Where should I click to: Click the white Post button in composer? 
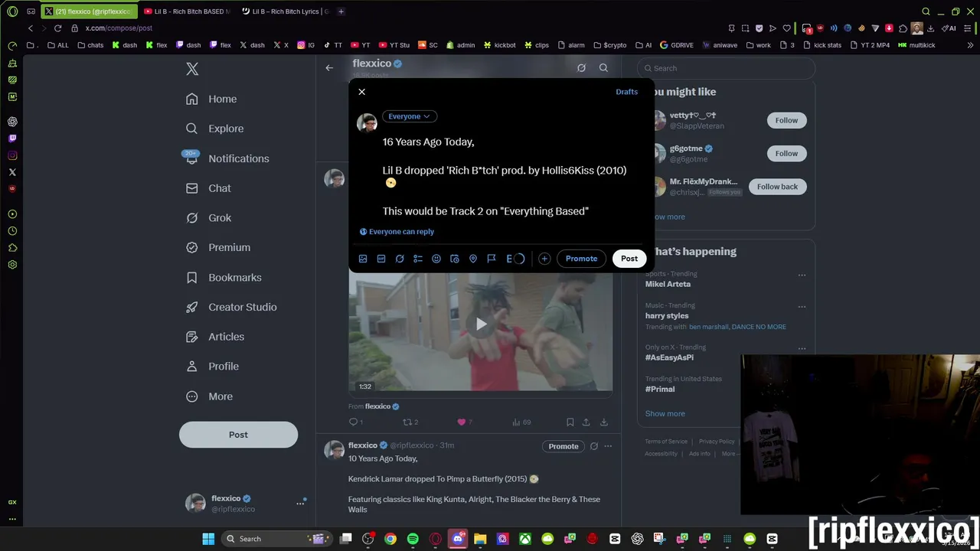[x=629, y=259]
